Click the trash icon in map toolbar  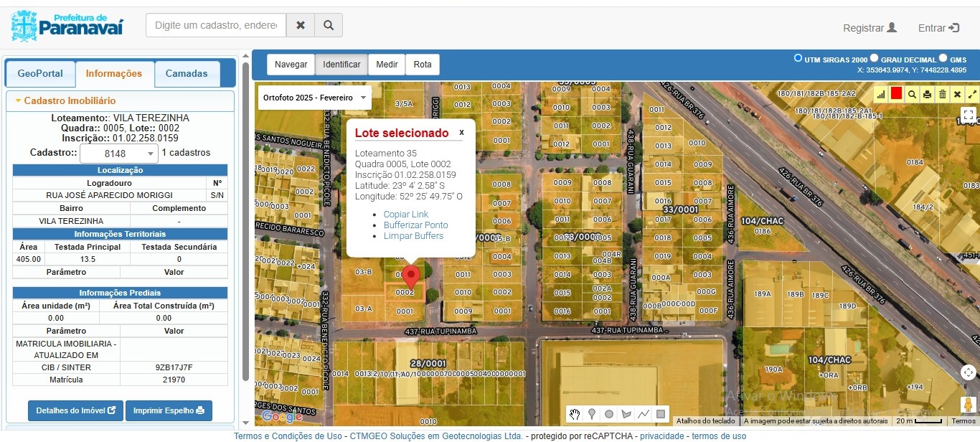coord(942,94)
